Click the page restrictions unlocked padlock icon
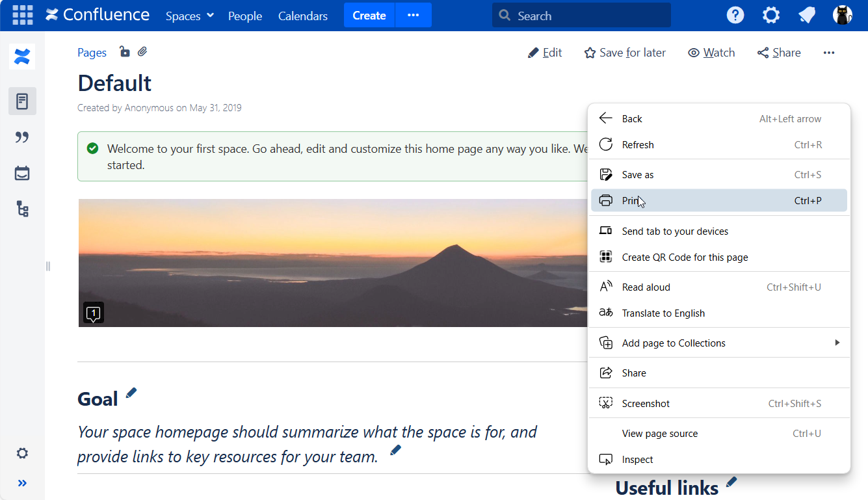 [x=124, y=52]
